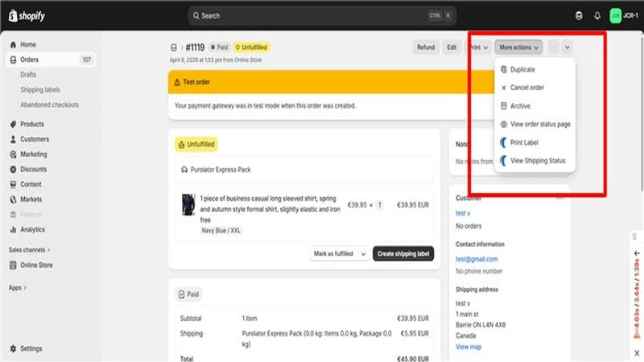Choose Duplicate from menu
This screenshot has height=362, width=644.
pos(535,69)
